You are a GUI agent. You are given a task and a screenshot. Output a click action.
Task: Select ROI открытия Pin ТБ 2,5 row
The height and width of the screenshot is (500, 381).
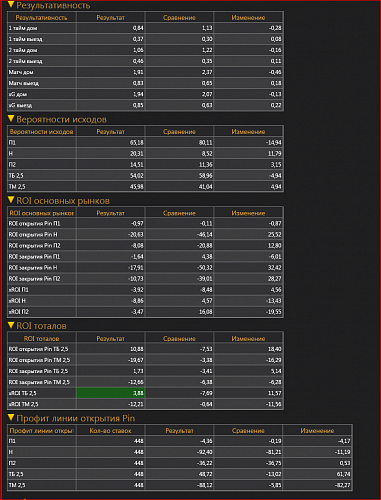[x=145, y=349]
